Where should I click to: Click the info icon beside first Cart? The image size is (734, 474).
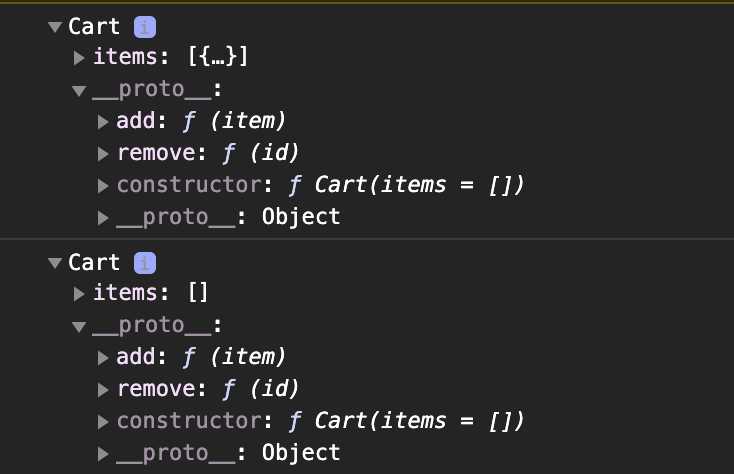pos(145,27)
